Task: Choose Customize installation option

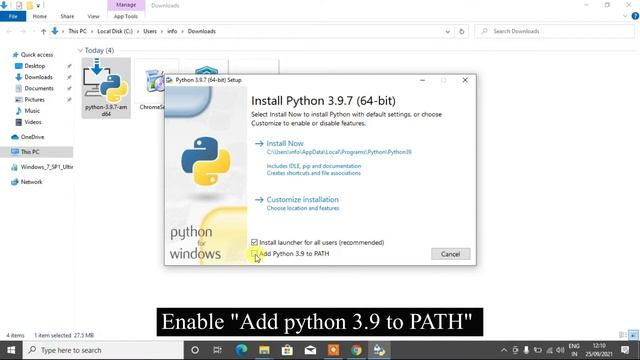Action: tap(302, 200)
